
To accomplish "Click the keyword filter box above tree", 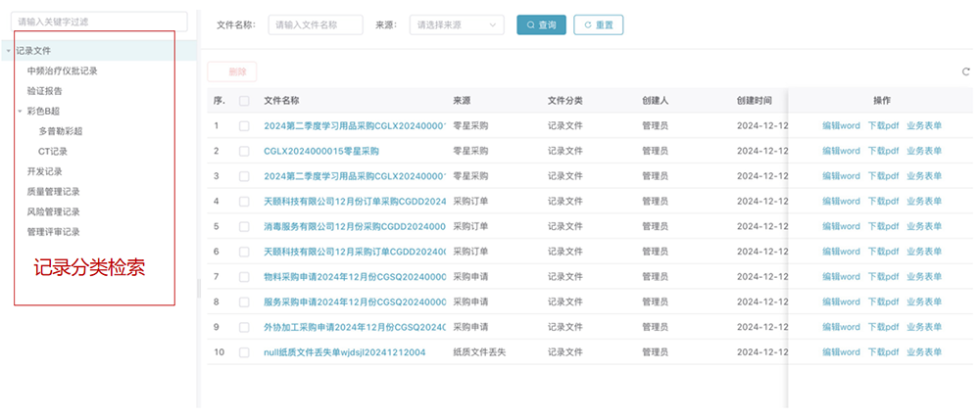I will 98,21.
